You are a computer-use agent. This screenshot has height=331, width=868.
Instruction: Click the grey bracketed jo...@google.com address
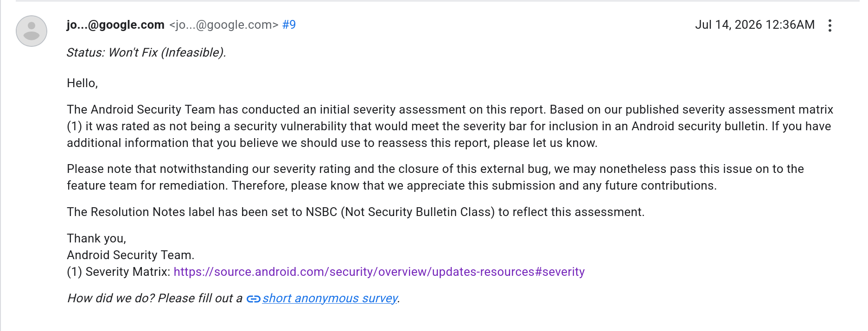click(x=224, y=25)
